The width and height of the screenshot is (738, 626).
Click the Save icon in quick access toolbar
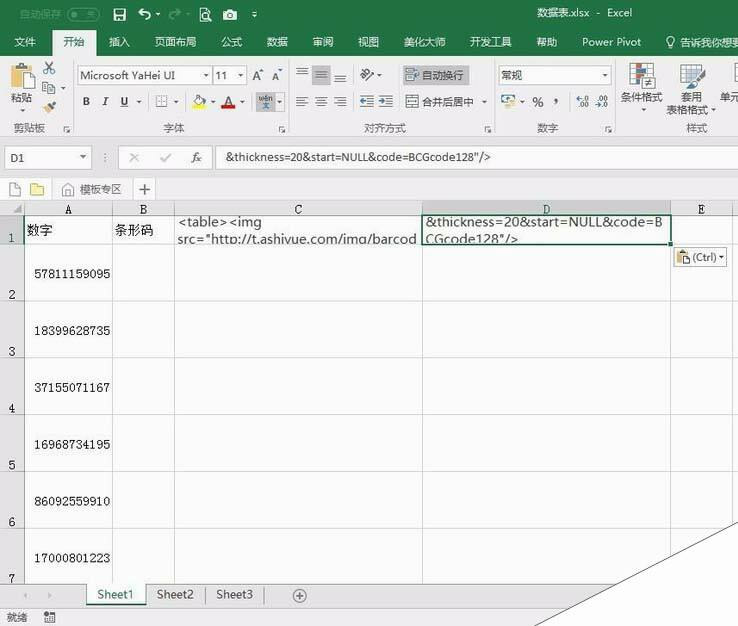point(120,15)
